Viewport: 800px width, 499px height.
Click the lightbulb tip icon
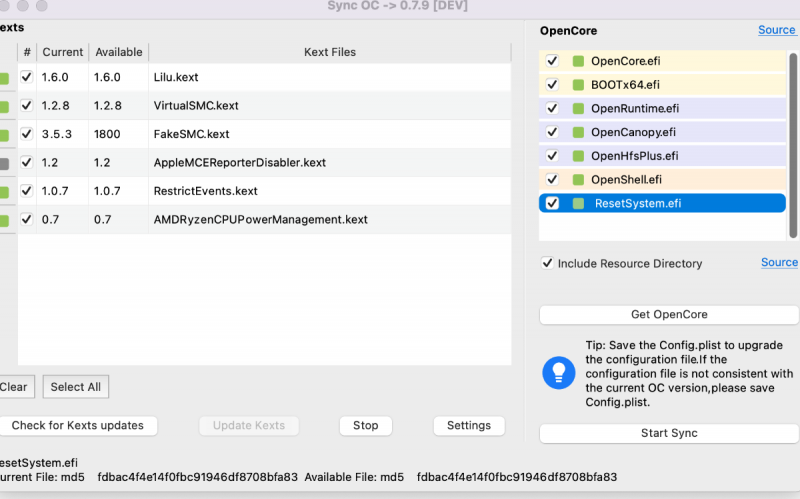coord(558,372)
